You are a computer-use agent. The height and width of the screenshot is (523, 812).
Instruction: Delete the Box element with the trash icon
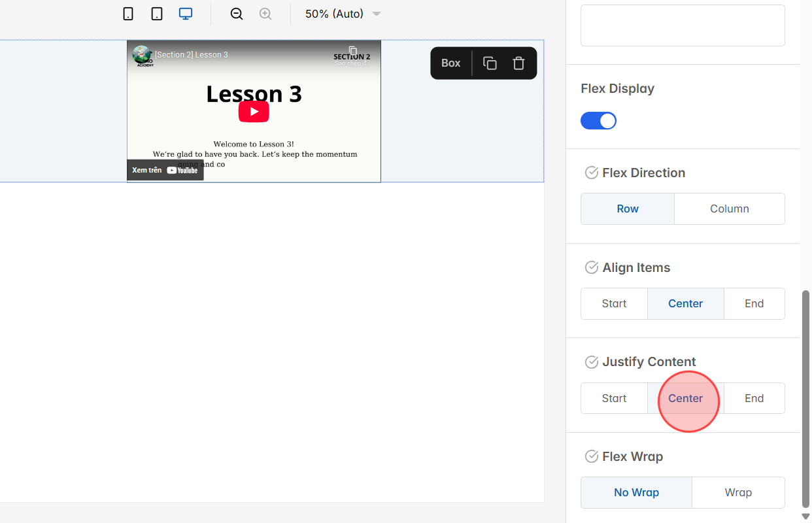click(518, 63)
